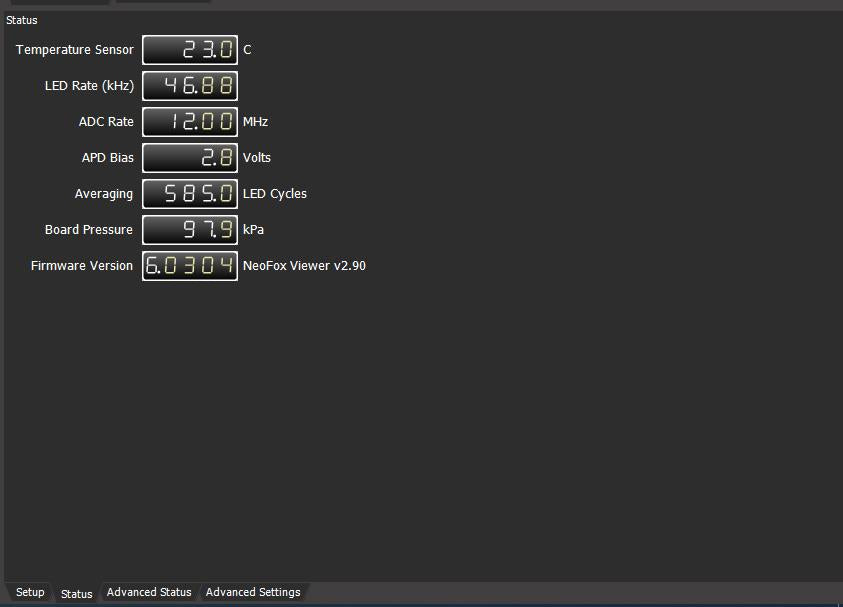The width and height of the screenshot is (843, 607).
Task: Switch to the Setup tab
Action: click(x=30, y=592)
